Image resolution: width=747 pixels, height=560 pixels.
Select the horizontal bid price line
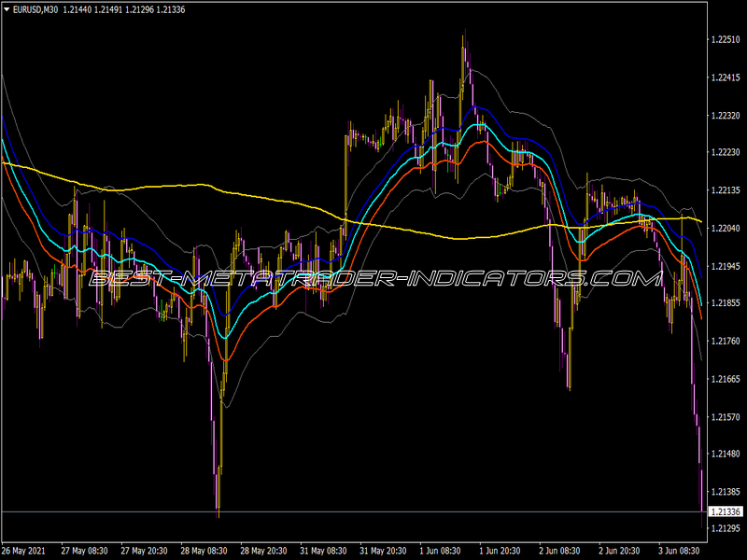click(353, 511)
